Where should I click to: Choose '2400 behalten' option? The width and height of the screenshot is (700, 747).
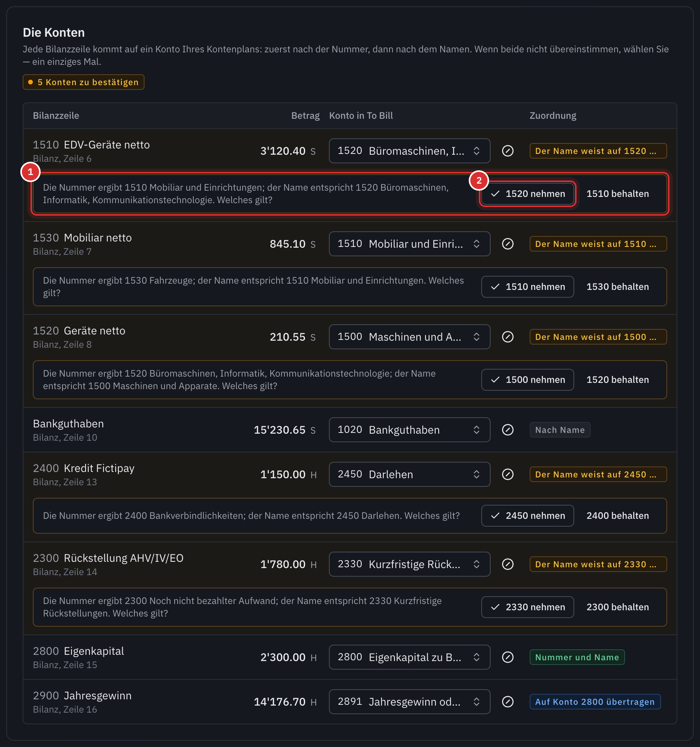pyautogui.click(x=618, y=516)
